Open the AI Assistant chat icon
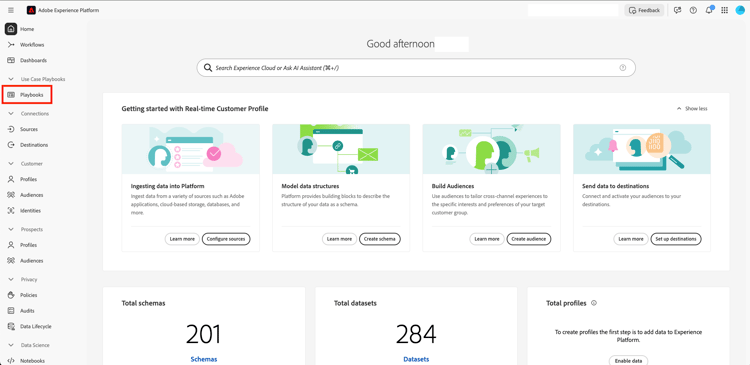The height and width of the screenshot is (365, 750). (x=677, y=10)
